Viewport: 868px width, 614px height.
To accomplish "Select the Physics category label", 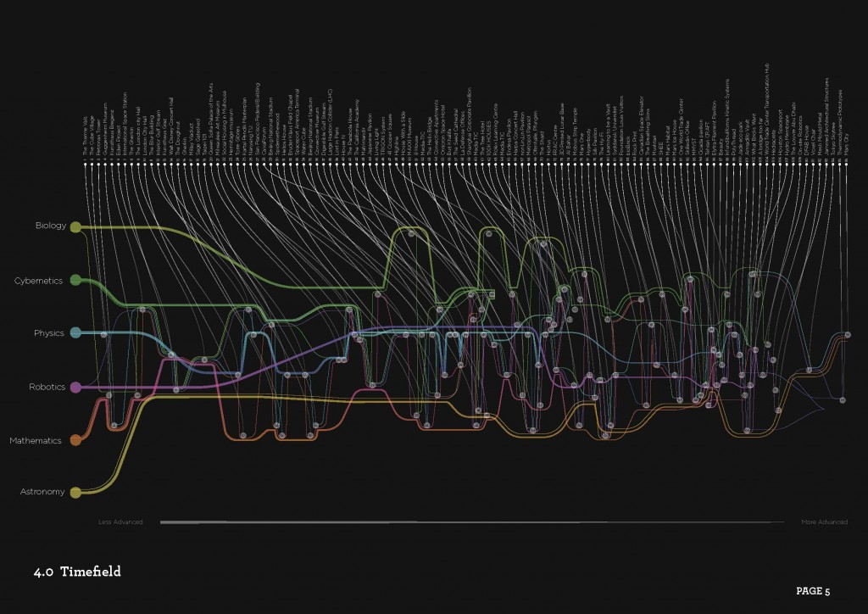I will pos(48,333).
